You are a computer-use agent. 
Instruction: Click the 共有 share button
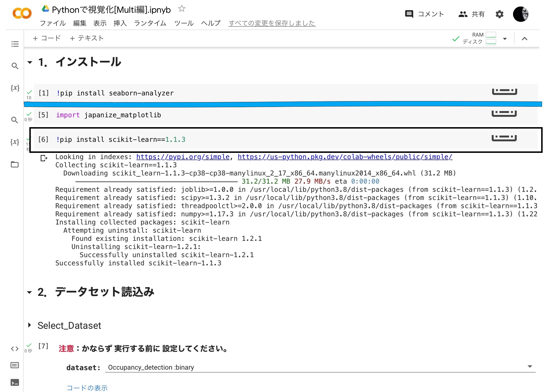tap(471, 14)
